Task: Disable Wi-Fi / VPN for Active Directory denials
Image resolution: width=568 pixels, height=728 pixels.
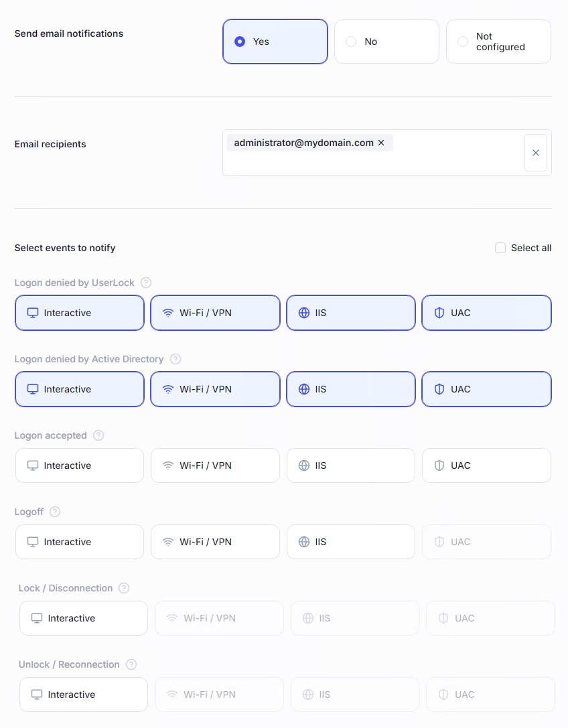Action: point(215,389)
